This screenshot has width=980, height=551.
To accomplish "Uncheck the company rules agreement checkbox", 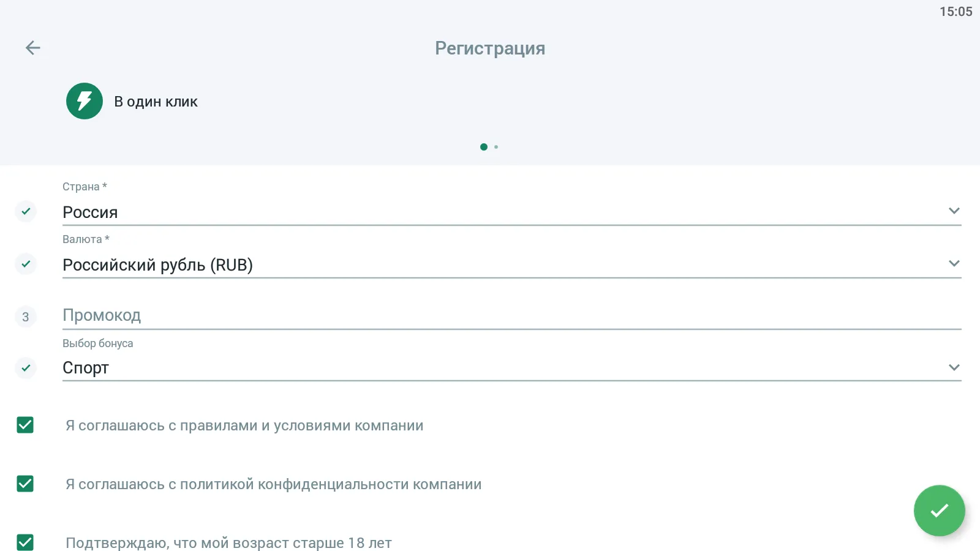I will pyautogui.click(x=25, y=425).
